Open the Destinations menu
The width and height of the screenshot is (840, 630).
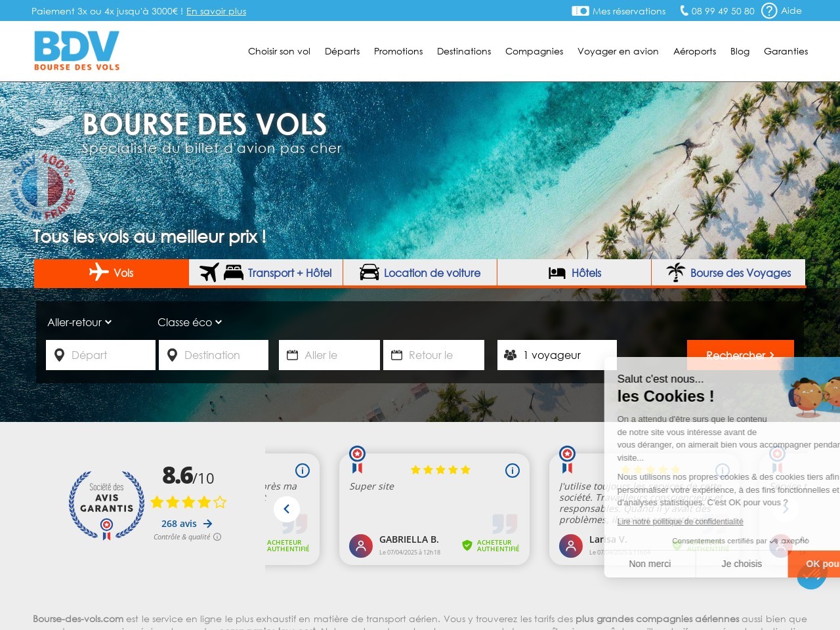click(x=464, y=51)
